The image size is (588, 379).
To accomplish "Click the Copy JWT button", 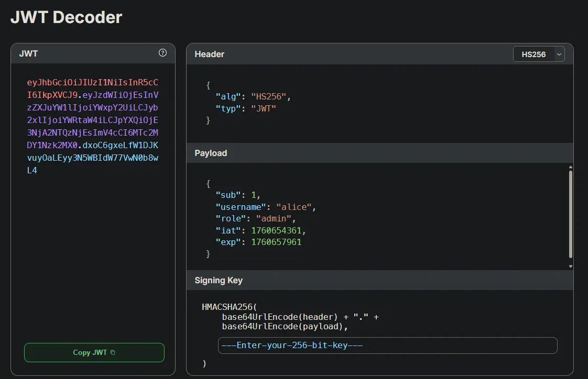I will (x=94, y=352).
